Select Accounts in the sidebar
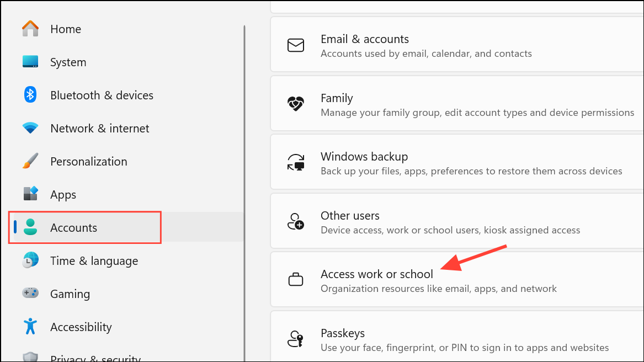Viewport: 644px width, 362px height. coord(73,227)
